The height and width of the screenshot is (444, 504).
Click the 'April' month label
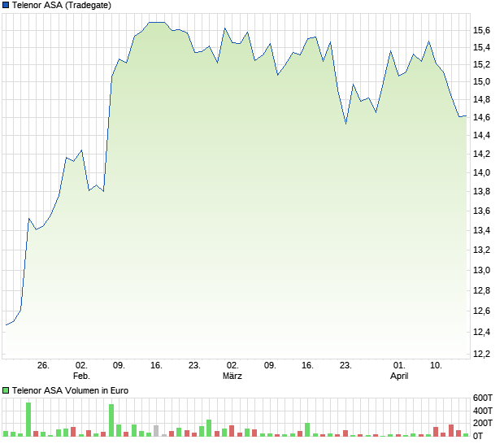click(x=399, y=376)
